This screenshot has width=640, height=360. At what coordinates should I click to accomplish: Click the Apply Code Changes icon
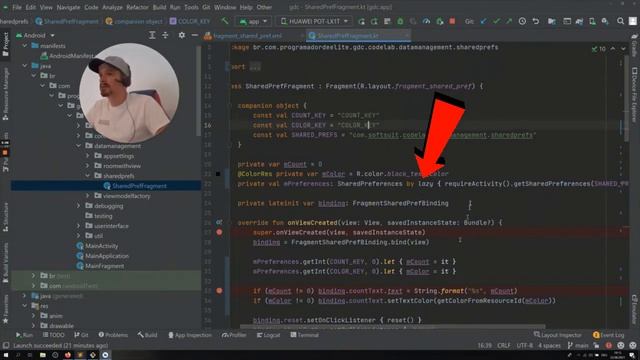[374, 21]
